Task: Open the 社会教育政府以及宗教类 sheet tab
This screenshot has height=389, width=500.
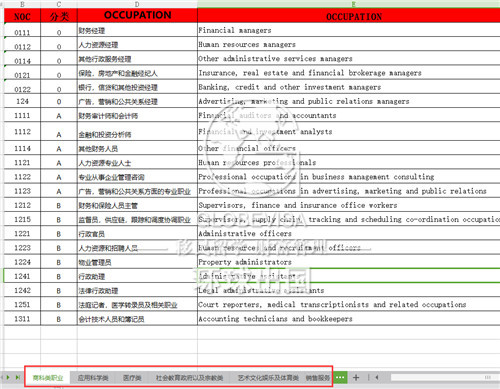Action: click(189, 378)
